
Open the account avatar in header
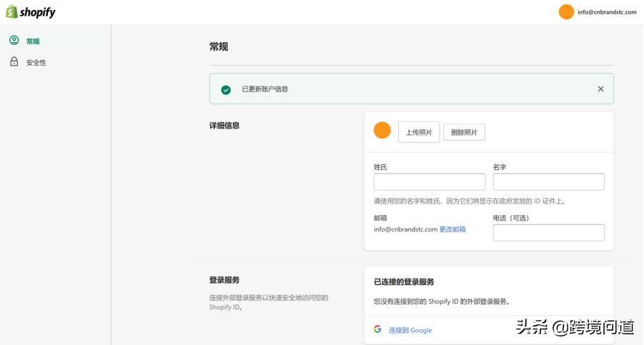(x=566, y=12)
